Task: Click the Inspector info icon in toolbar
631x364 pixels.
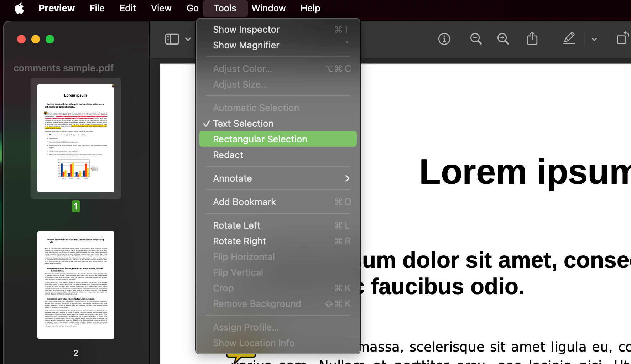Action: 444,39
